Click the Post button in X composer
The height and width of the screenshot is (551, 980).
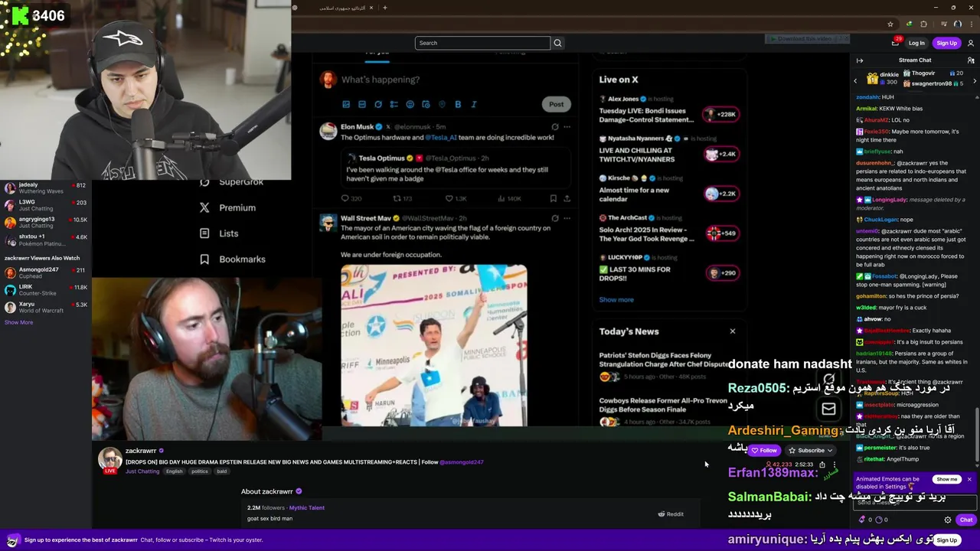coord(556,104)
